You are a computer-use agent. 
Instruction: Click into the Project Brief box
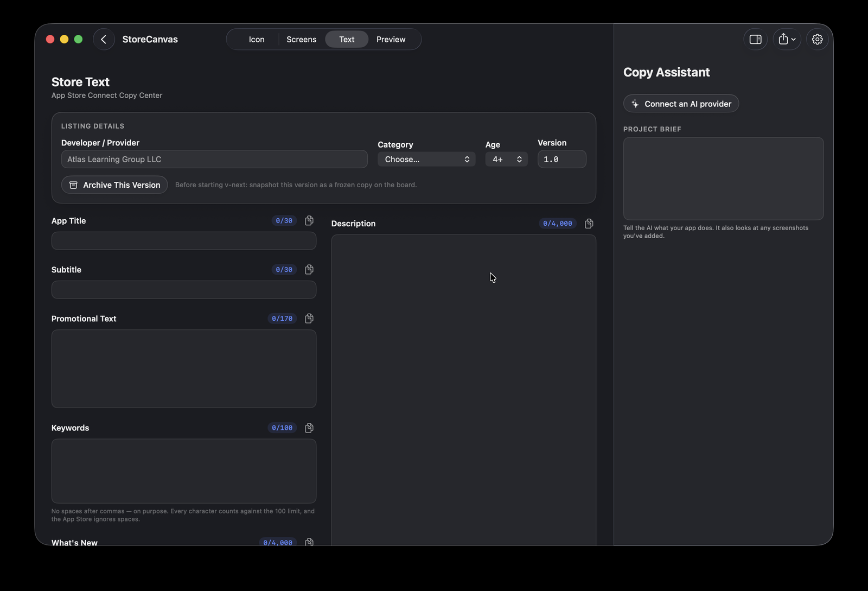click(x=723, y=179)
